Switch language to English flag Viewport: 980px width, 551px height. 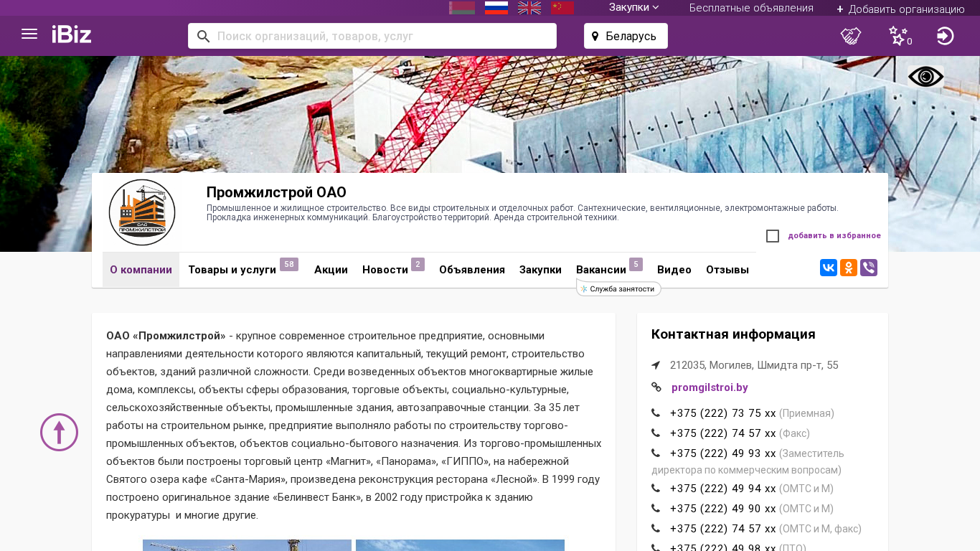click(x=529, y=8)
